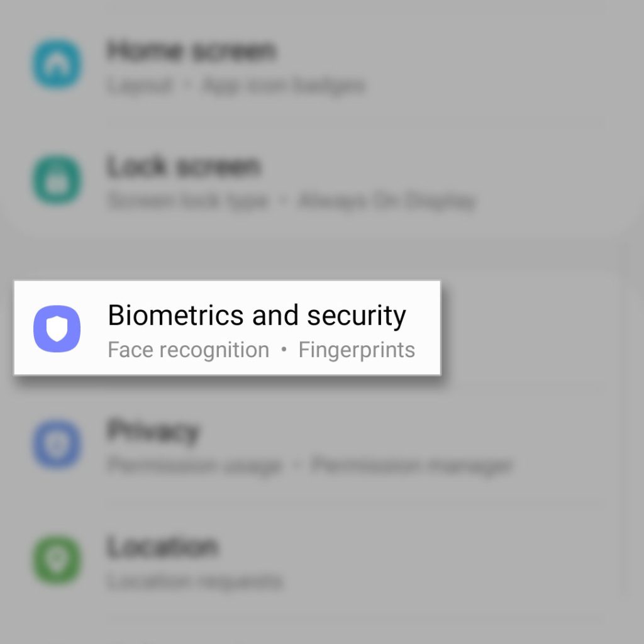Select Screen lock type under Lock screen
This screenshot has width=644, height=644.
coord(187,201)
